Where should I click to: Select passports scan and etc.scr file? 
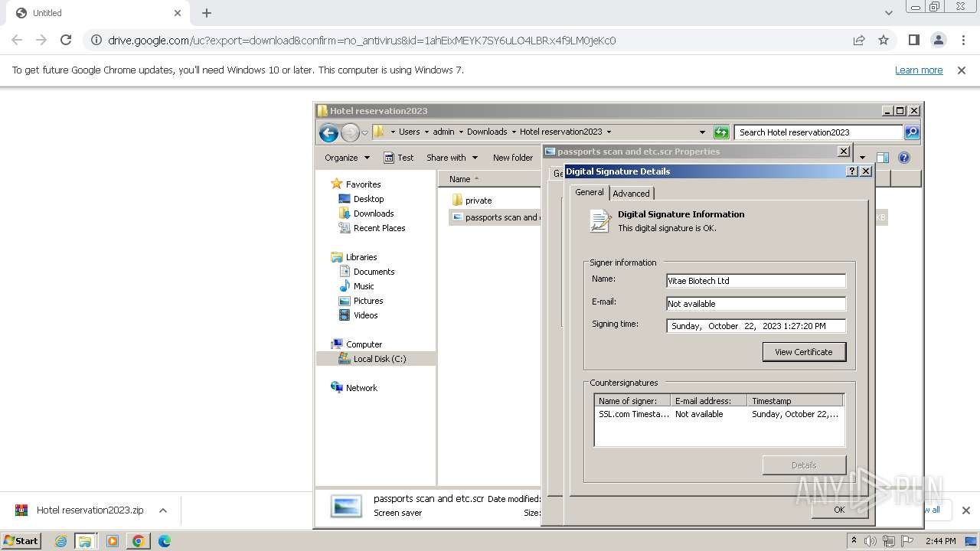point(496,217)
